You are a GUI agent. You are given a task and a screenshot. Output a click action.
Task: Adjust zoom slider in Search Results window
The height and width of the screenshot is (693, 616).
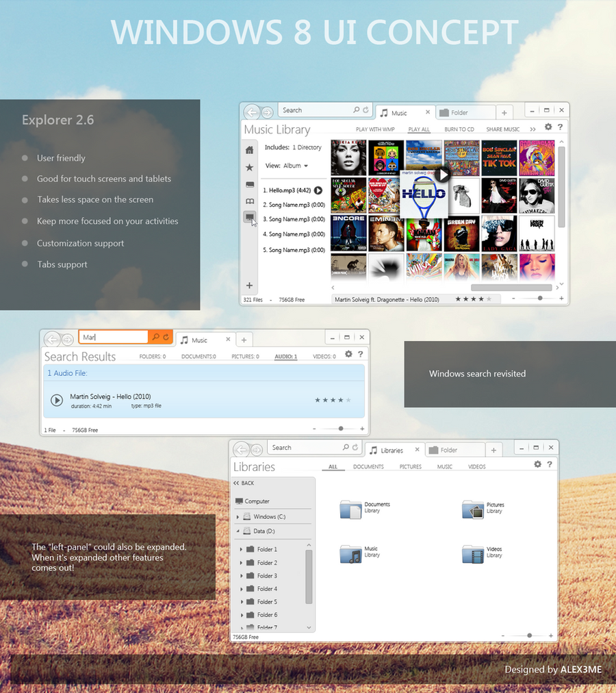point(340,428)
